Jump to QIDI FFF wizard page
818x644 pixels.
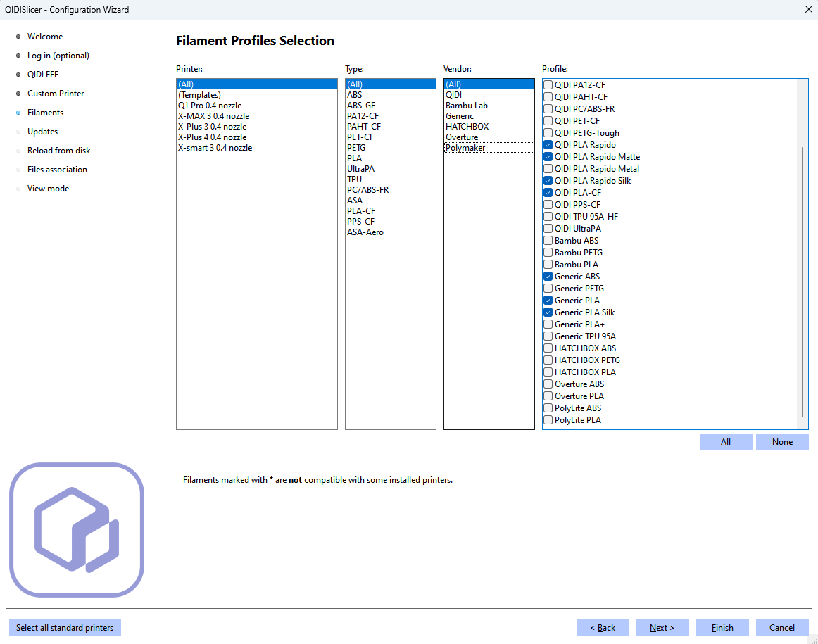click(43, 75)
